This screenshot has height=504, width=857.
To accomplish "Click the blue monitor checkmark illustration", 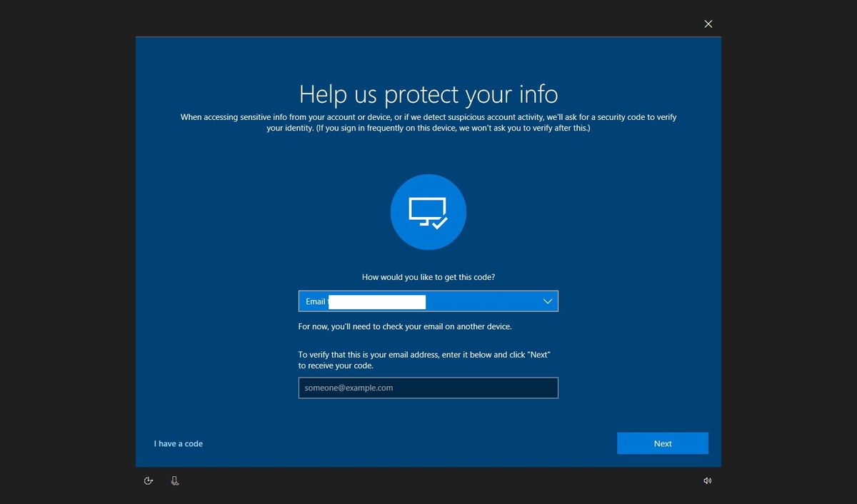I will pyautogui.click(x=428, y=211).
